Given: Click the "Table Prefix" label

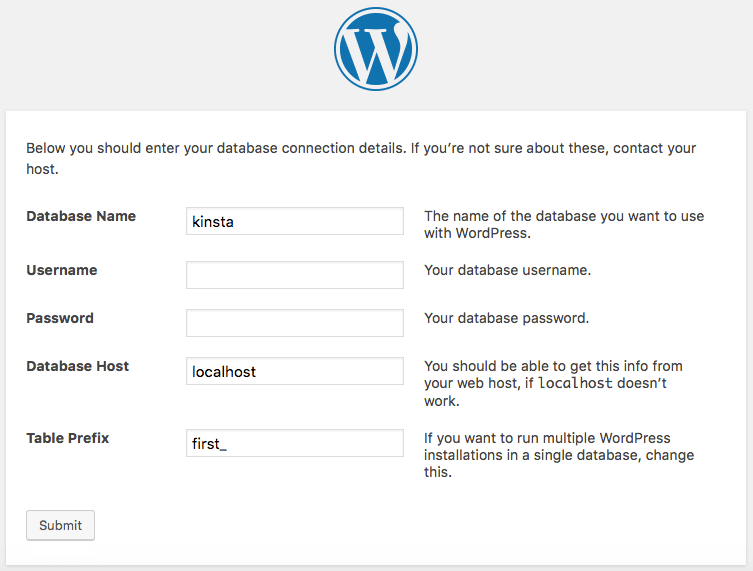Looking at the screenshot, I should click(68, 438).
